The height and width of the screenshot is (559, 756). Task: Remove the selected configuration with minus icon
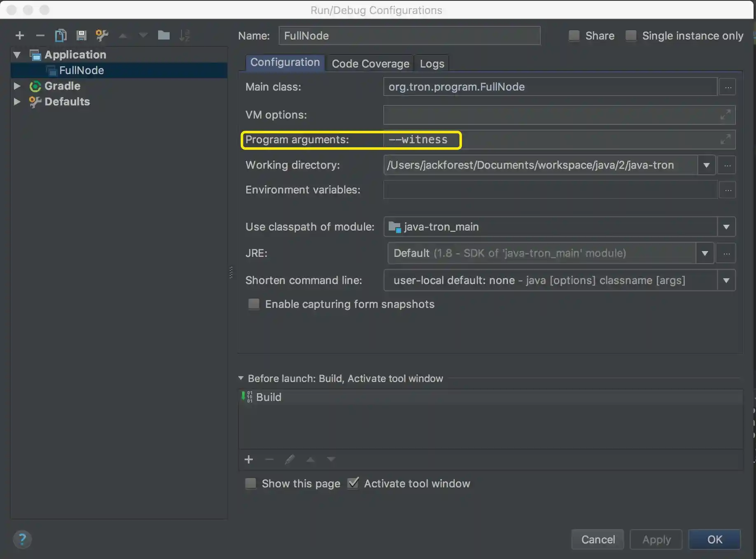click(x=40, y=36)
